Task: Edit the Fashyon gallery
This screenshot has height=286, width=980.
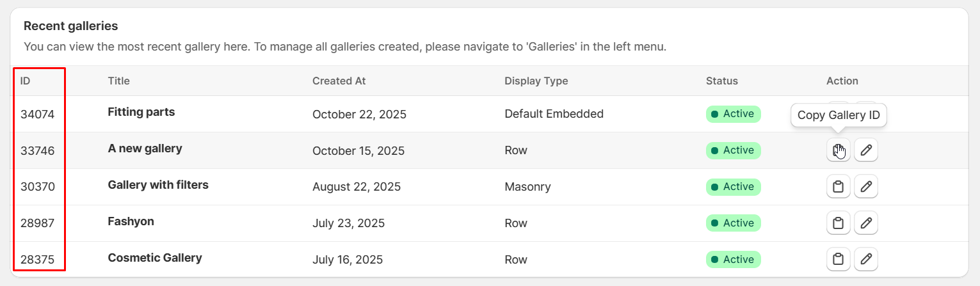Action: [866, 223]
